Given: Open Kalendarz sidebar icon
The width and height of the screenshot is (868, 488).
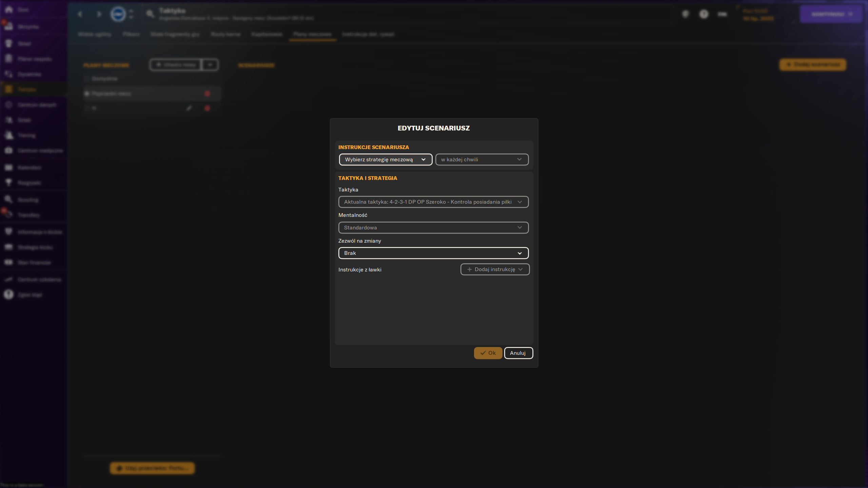Looking at the screenshot, I should [x=9, y=167].
